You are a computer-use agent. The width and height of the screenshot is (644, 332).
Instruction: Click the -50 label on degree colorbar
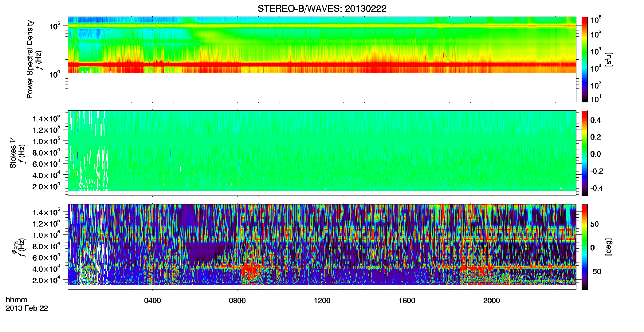tap(596, 271)
